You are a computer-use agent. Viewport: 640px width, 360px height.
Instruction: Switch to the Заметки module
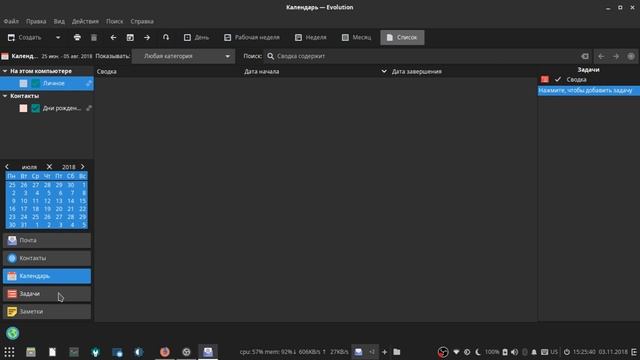[x=47, y=311]
